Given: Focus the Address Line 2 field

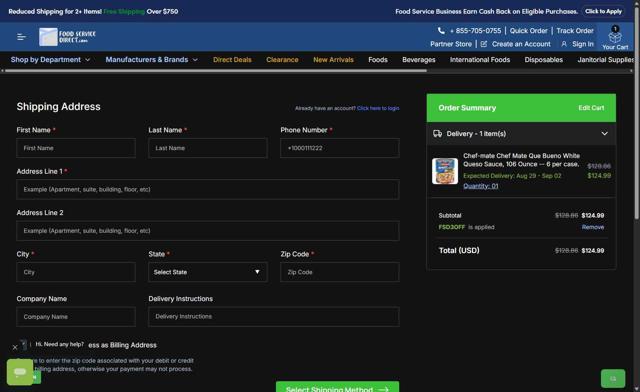Looking at the screenshot, I should pyautogui.click(x=208, y=231).
